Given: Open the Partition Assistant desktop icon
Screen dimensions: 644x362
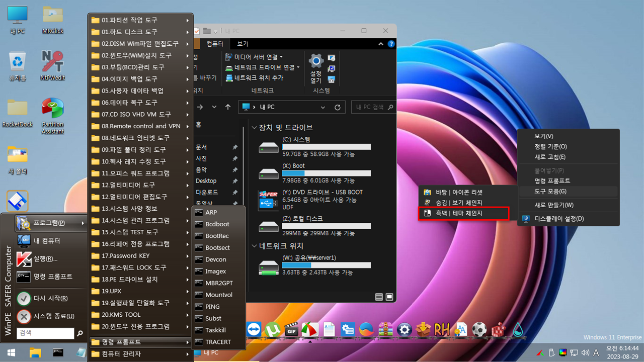Looking at the screenshot, I should tap(52, 116).
